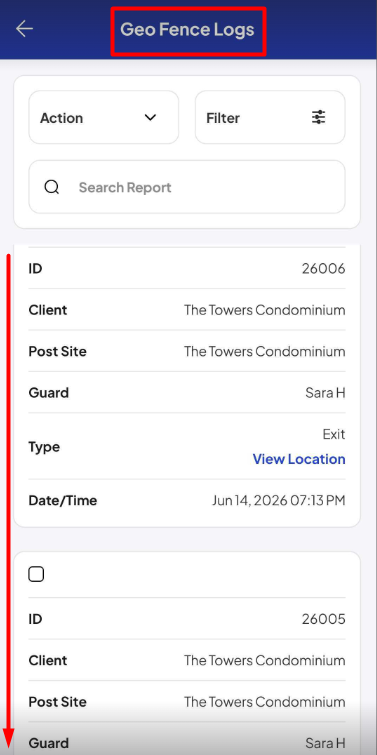
Task: Click Guard Sara H in log 26006
Action: click(325, 393)
